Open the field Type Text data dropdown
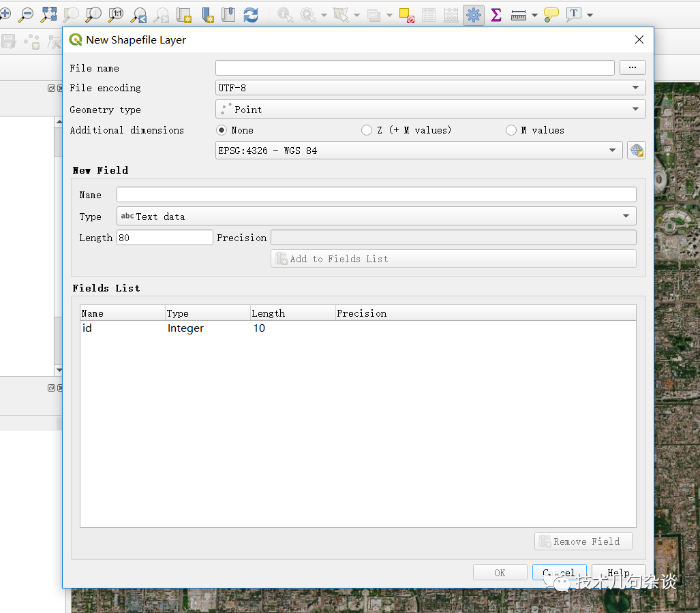700x613 pixels. tap(376, 217)
